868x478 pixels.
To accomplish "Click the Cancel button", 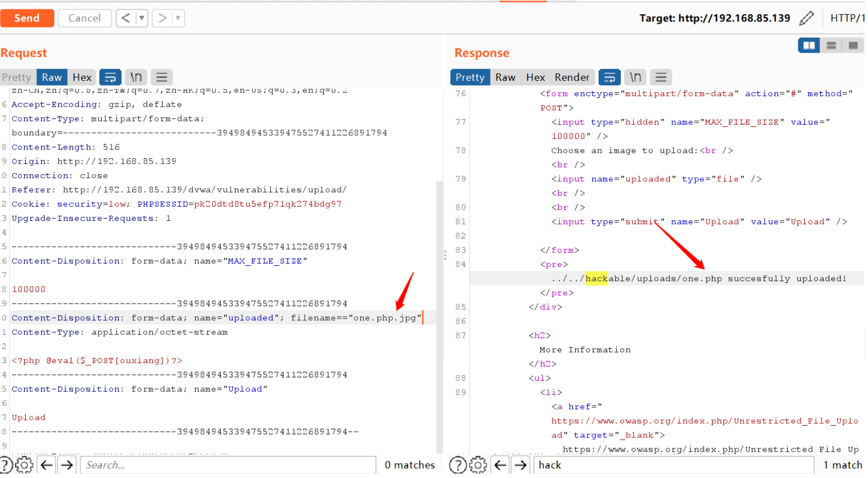I will (85, 18).
